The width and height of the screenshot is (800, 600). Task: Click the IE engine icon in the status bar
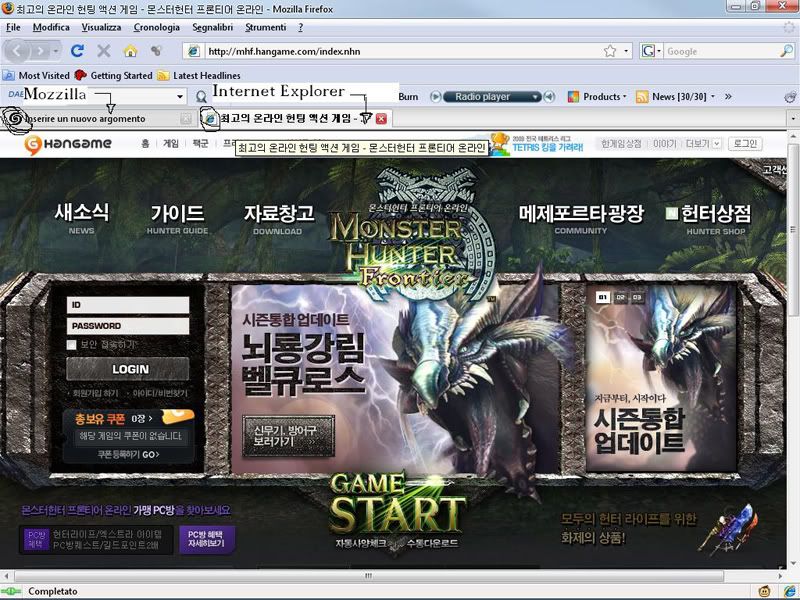788,591
